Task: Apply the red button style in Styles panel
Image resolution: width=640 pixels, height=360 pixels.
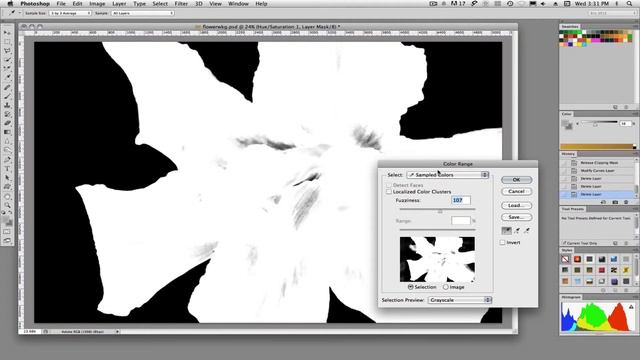Action: tap(577, 259)
